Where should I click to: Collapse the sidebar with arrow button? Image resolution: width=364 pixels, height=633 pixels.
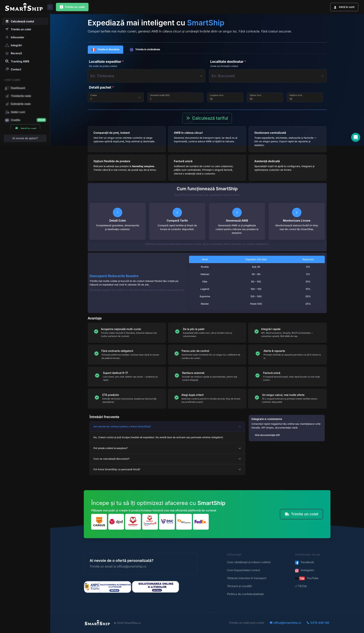point(50,7)
